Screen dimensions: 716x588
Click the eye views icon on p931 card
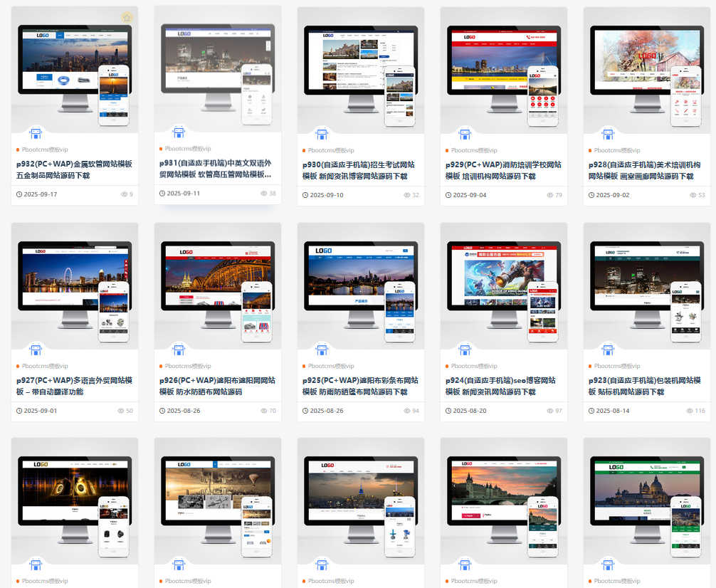pos(263,193)
